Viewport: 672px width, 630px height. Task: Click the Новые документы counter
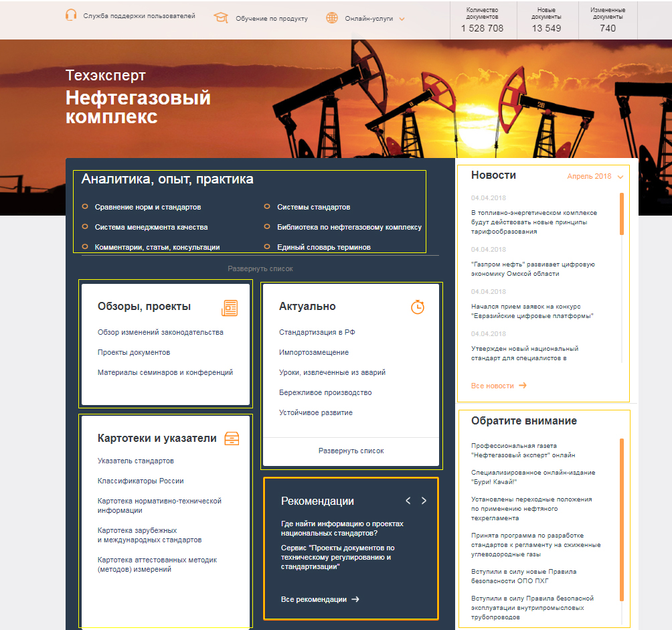546,20
